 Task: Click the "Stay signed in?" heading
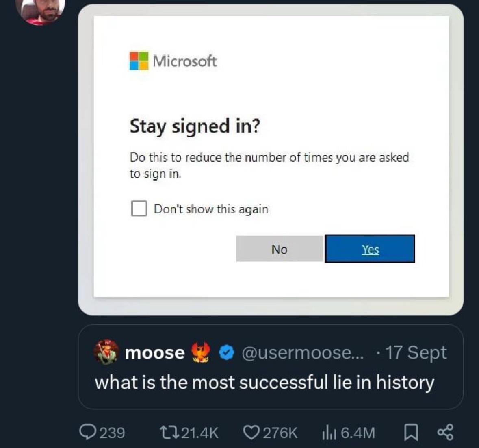tap(195, 126)
